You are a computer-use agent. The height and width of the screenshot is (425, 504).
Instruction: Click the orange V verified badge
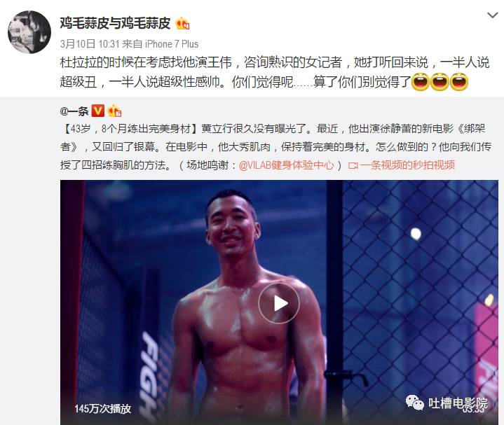pos(97,111)
